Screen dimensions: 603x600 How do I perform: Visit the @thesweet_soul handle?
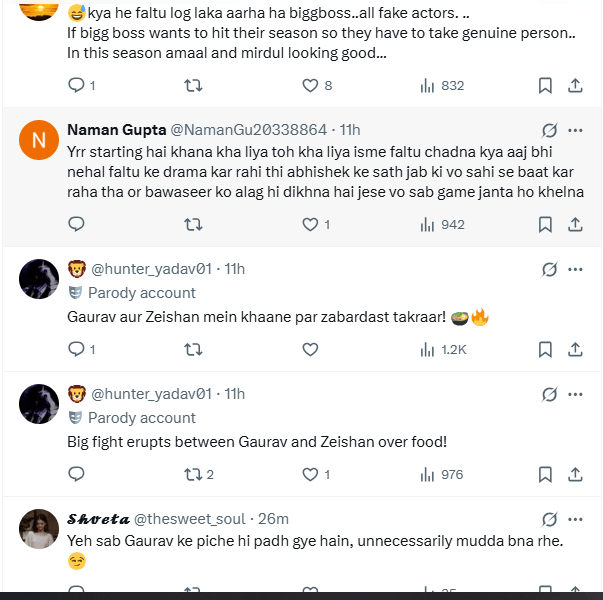(x=196, y=518)
